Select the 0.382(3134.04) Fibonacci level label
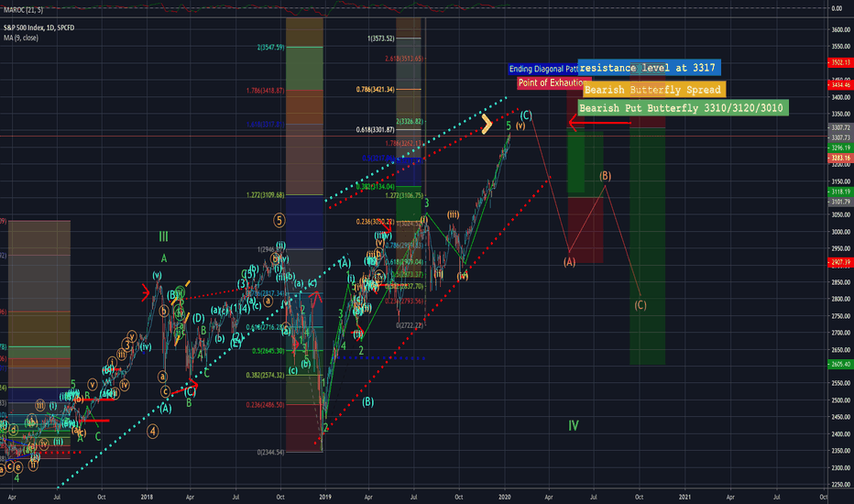The width and height of the screenshot is (854, 504). click(x=376, y=187)
